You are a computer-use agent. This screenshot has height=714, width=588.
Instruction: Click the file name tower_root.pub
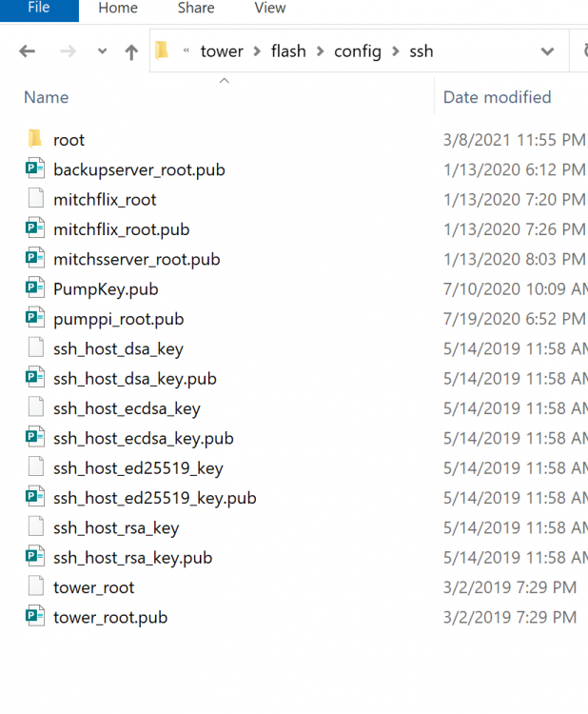(x=110, y=618)
